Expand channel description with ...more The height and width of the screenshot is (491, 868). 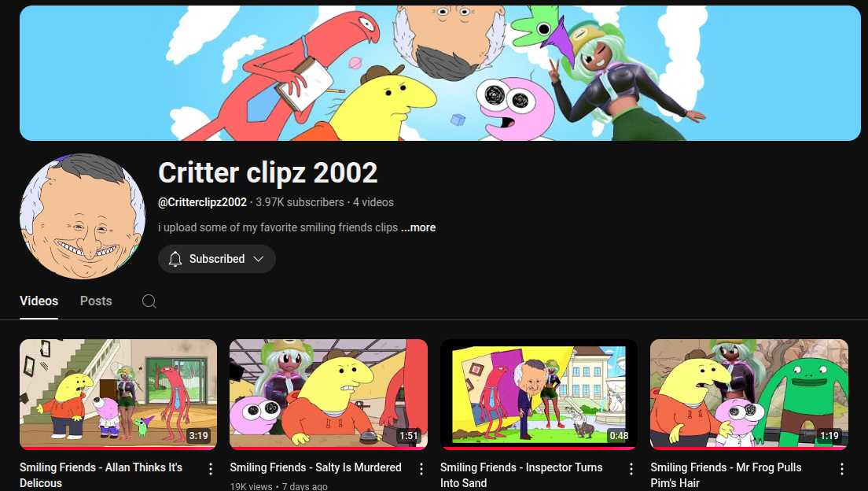(418, 227)
